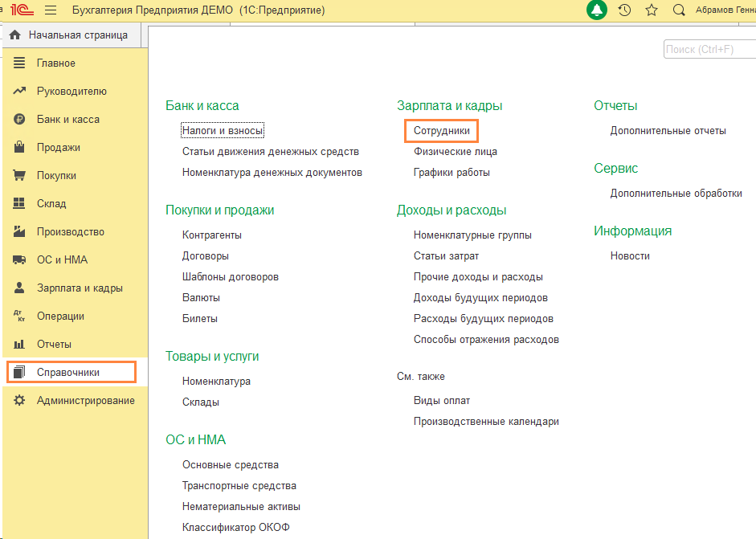Open Расходы будущих периодов link

tap(484, 319)
